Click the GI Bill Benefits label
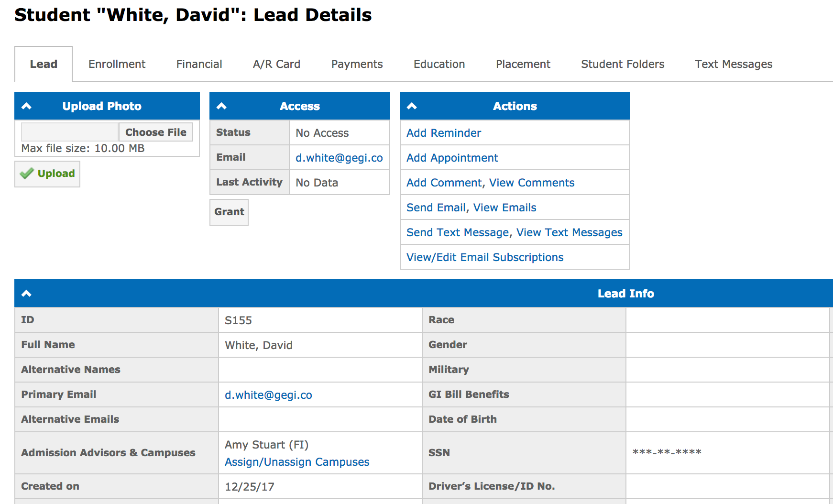The image size is (833, 504). [x=469, y=394]
